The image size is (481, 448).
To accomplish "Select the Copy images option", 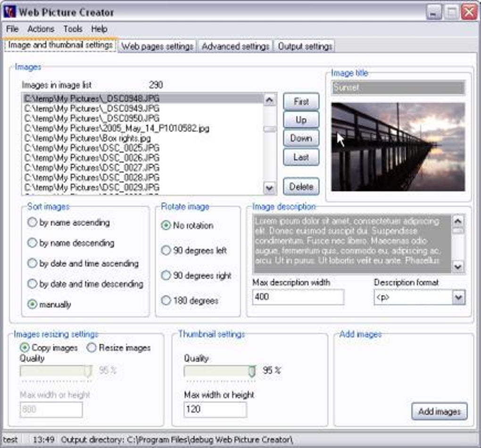I will [49, 348].
